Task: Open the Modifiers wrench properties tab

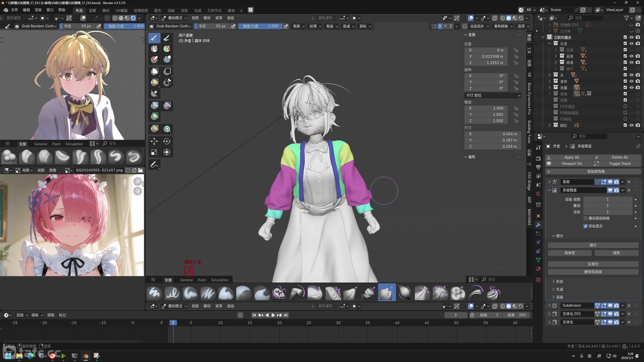Action: (x=538, y=225)
